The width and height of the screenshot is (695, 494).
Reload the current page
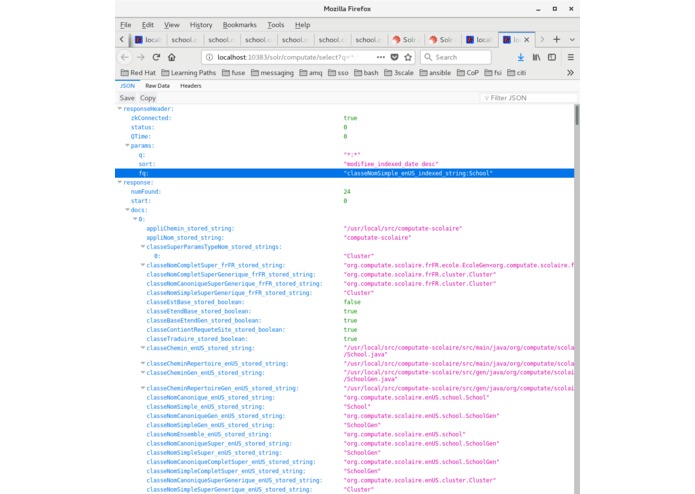[x=156, y=57]
